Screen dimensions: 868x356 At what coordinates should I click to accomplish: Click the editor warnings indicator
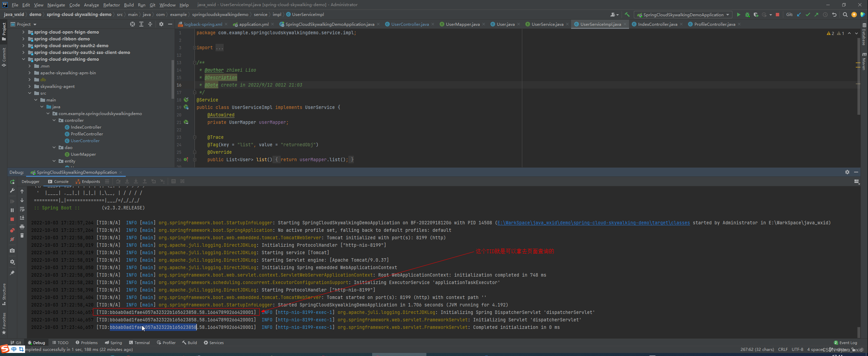[835, 33]
